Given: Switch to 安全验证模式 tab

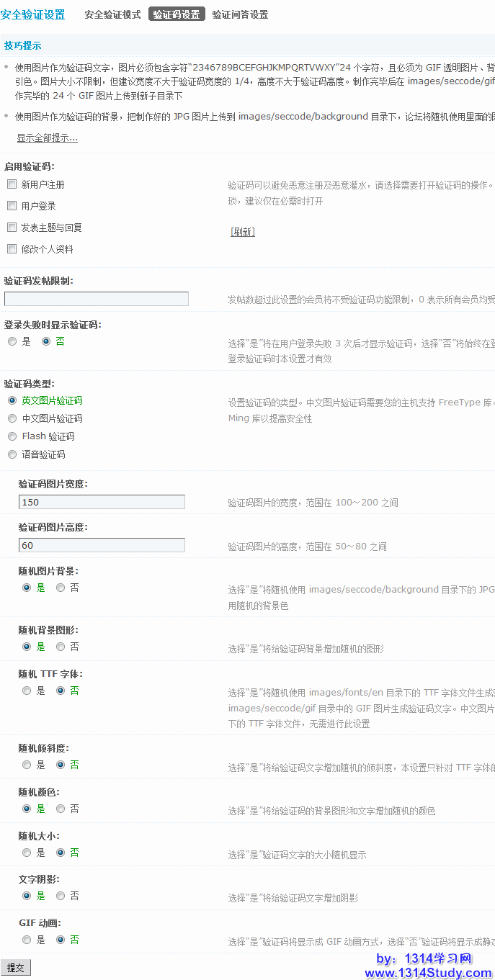Looking at the screenshot, I should coord(112,14).
